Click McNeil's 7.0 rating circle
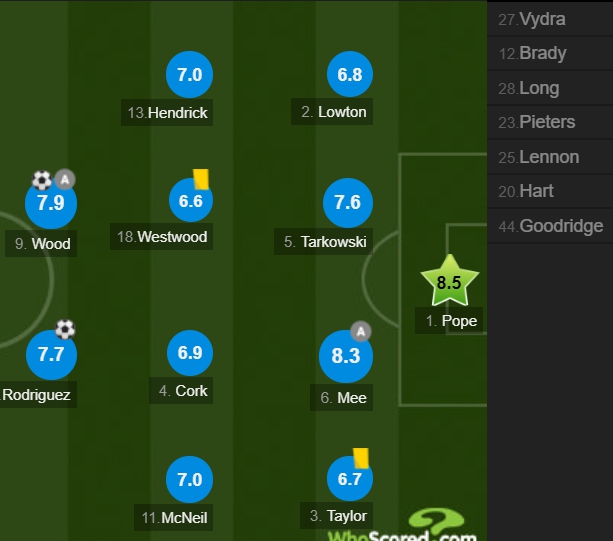This screenshot has width=613, height=541. click(190, 479)
